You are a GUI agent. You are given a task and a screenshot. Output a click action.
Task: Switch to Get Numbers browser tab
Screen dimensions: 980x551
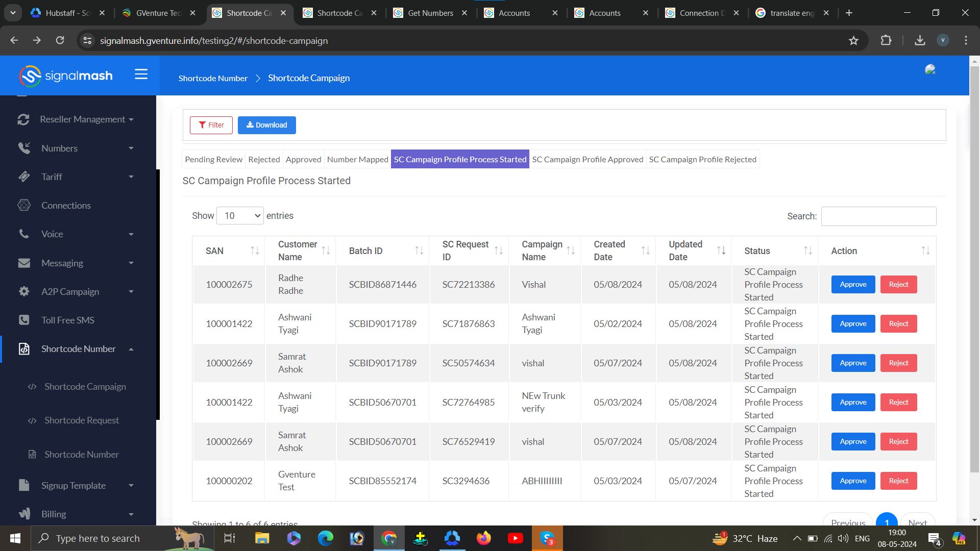click(x=430, y=13)
